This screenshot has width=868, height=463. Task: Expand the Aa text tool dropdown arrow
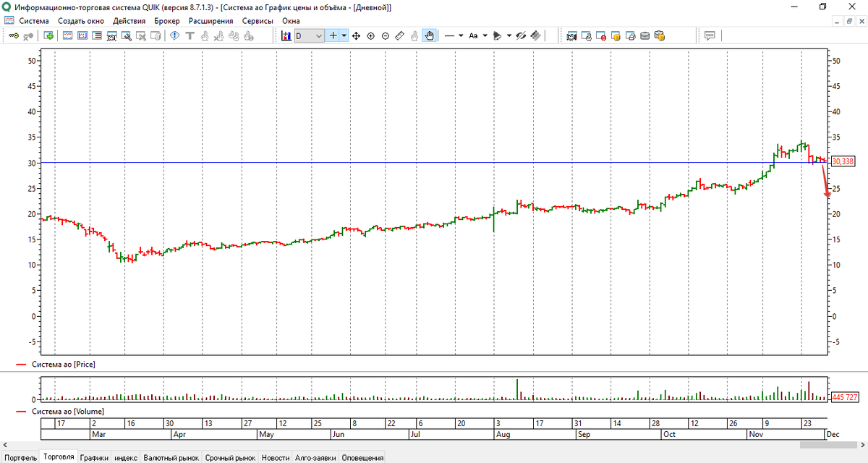485,35
